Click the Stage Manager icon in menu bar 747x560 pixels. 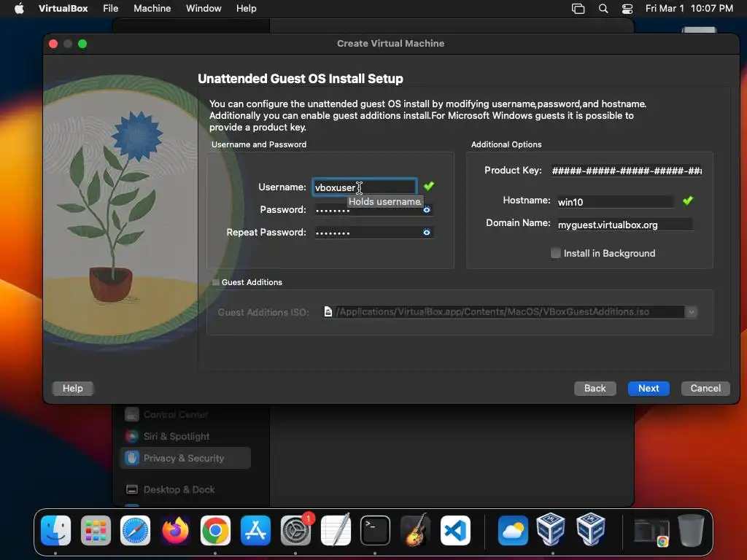pos(578,9)
